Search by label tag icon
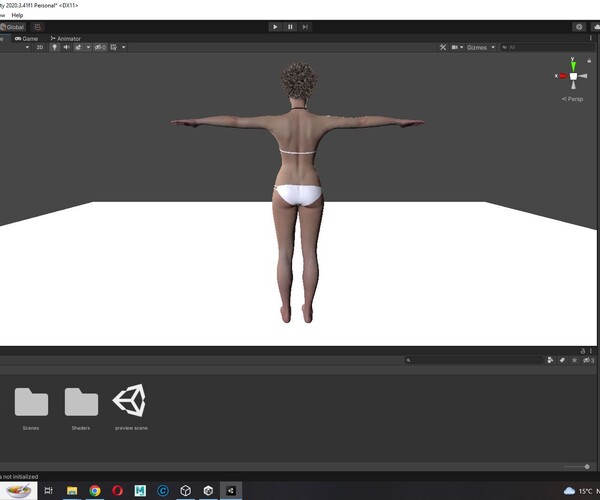The height and width of the screenshot is (500, 600). point(562,360)
